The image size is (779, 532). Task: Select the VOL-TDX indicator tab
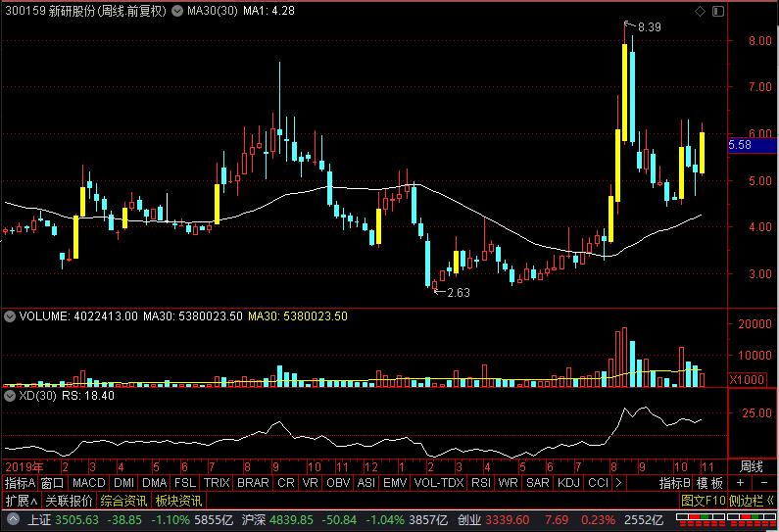[438, 483]
